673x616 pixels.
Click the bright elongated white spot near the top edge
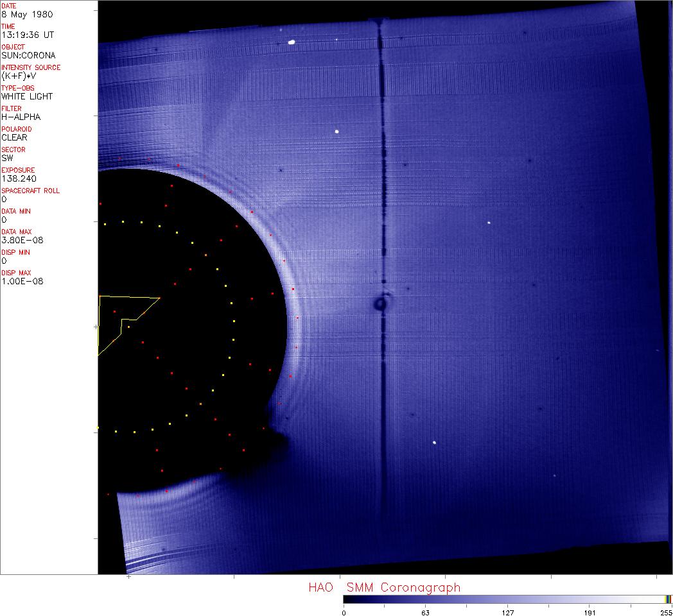(291, 42)
